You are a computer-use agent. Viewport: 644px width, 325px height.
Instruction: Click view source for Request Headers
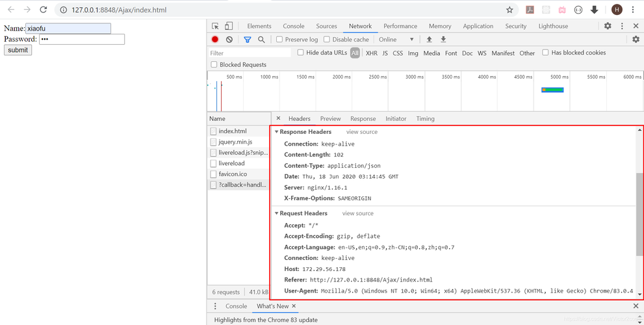357,213
